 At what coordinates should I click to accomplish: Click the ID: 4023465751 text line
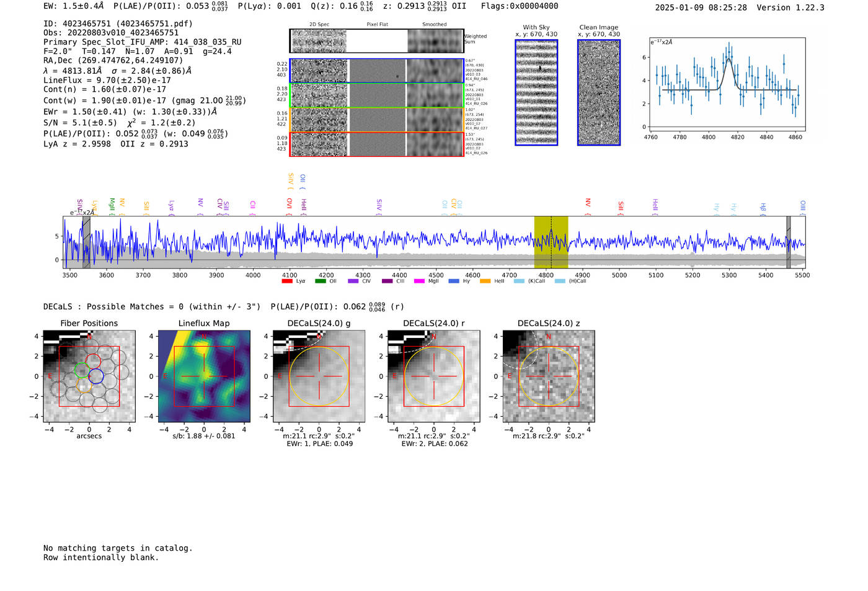118,24
